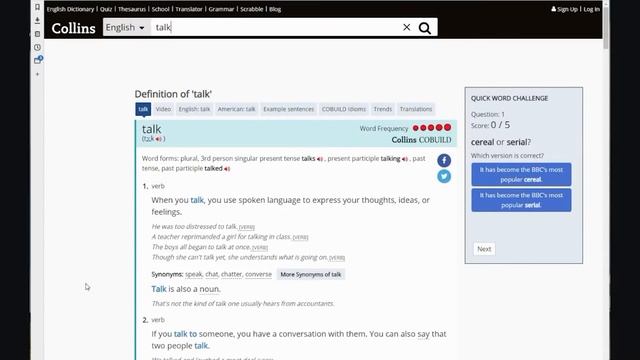640x360 pixels.
Task: Open the bookmarks panel in the browser sidebar
Action: 37,7
